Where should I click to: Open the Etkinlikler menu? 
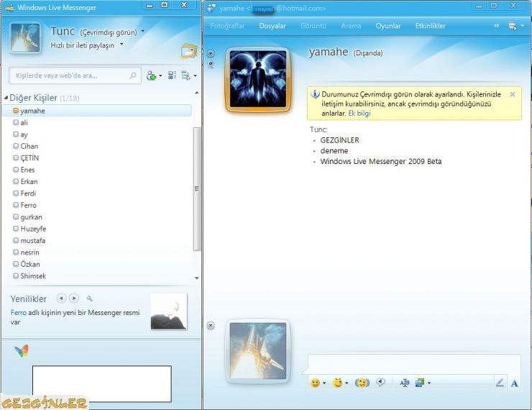(430, 26)
